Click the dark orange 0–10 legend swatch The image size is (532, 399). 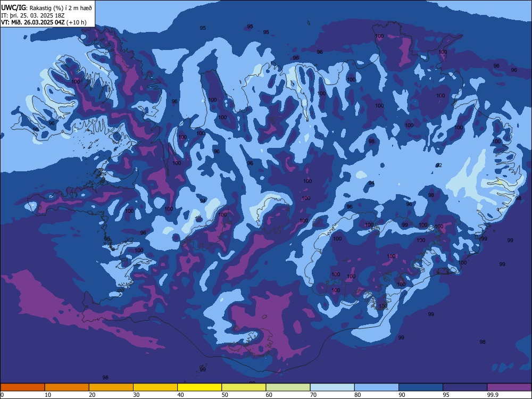click(22, 387)
